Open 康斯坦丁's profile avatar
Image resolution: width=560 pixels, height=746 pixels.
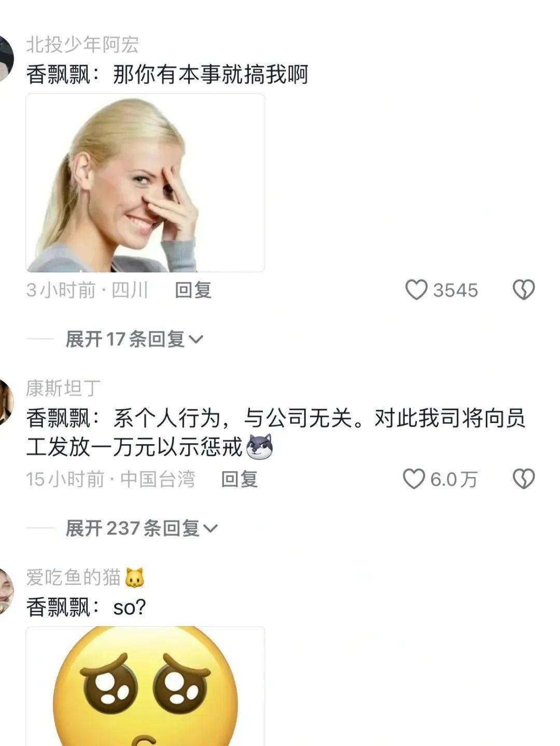click(x=4, y=402)
